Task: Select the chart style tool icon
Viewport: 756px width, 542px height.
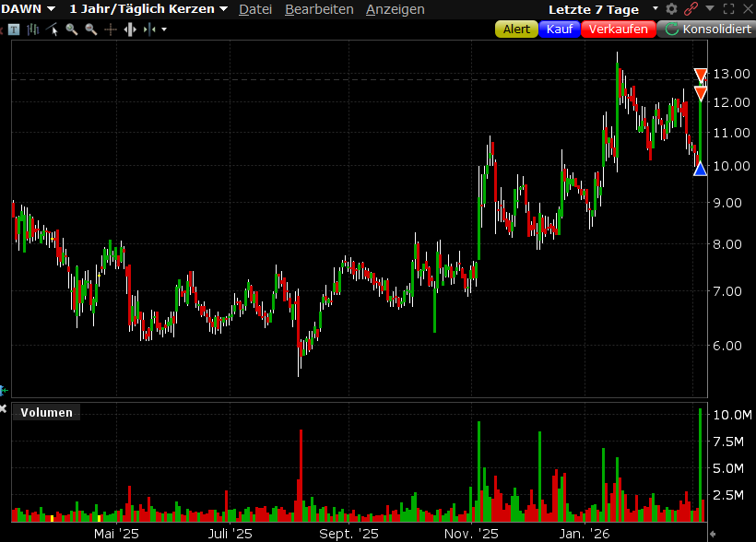Action: [x=31, y=29]
